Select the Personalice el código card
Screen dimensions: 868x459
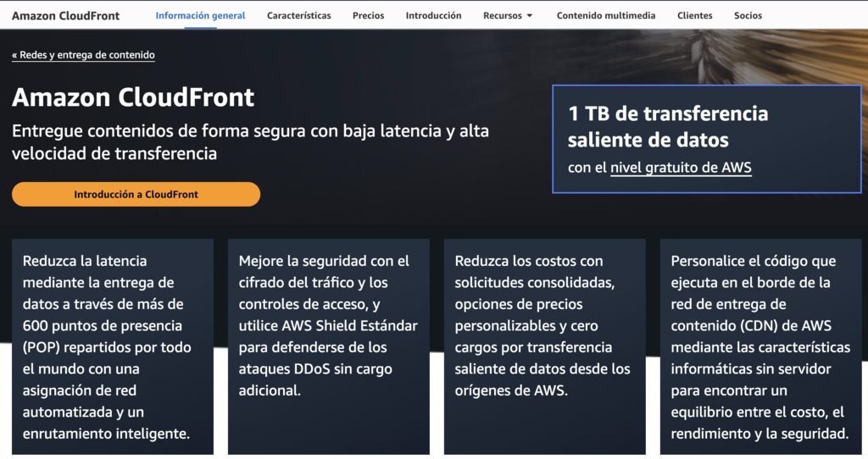tap(760, 346)
